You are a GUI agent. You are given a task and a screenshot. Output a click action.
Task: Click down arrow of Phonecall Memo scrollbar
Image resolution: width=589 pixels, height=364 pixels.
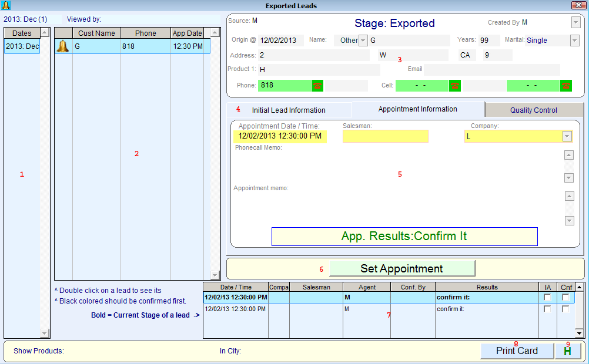569,178
